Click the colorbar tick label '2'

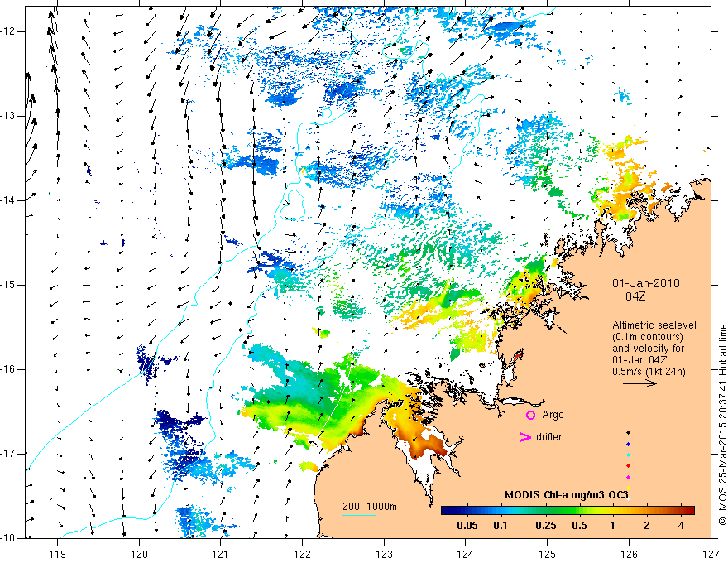[647, 526]
